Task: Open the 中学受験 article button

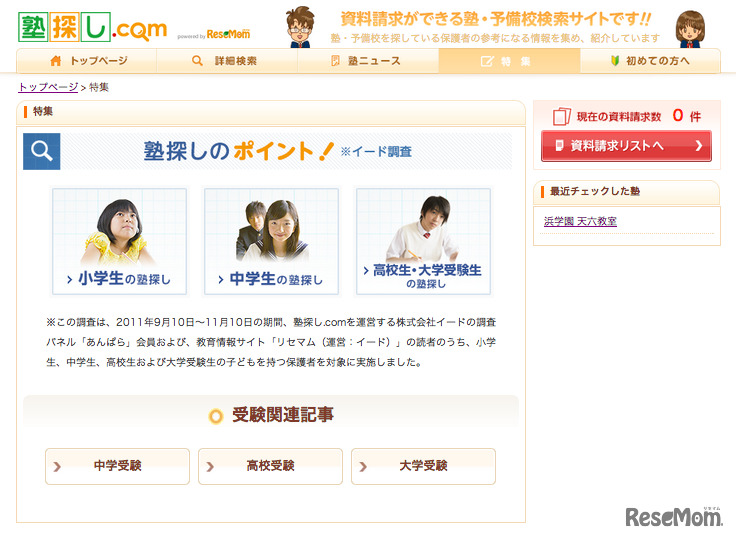Action: coord(117,466)
